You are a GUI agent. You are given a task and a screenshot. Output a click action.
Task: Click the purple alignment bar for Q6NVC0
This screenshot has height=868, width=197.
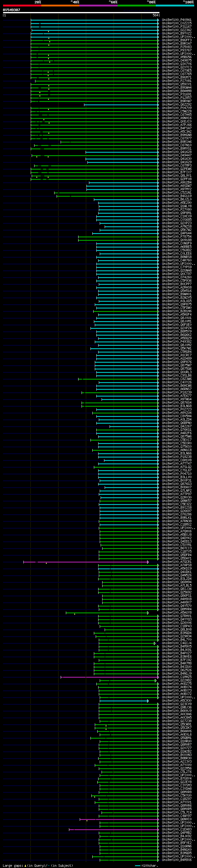[x=119, y=819]
